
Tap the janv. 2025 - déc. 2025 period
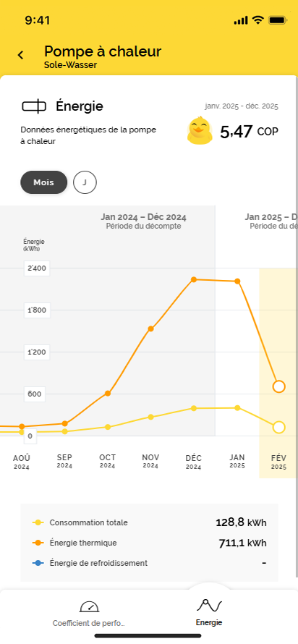click(x=242, y=106)
